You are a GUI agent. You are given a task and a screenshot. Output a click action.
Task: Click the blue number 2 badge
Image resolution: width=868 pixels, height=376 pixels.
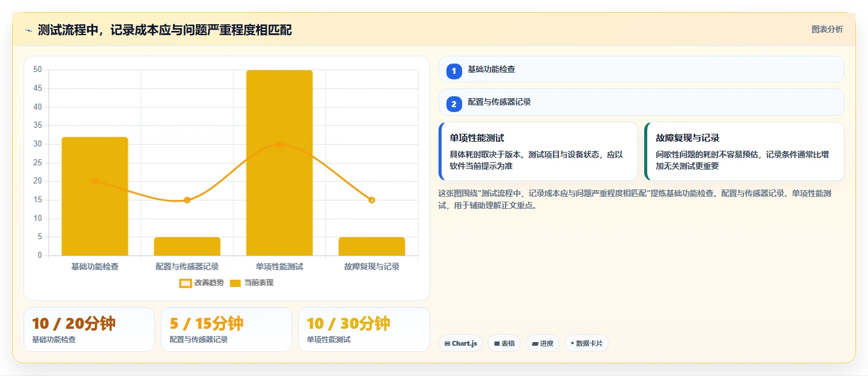click(x=454, y=104)
